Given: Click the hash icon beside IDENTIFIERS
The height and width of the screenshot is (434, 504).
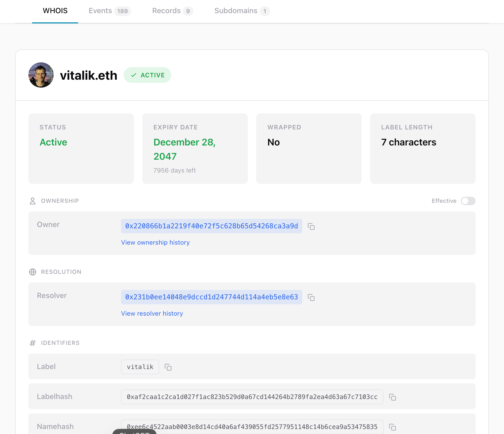Looking at the screenshot, I should (x=33, y=343).
